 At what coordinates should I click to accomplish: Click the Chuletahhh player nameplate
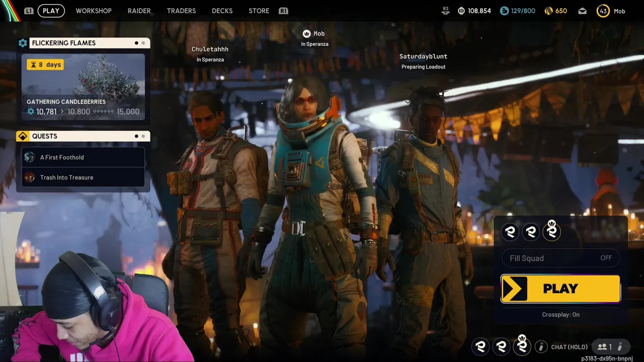(x=210, y=49)
